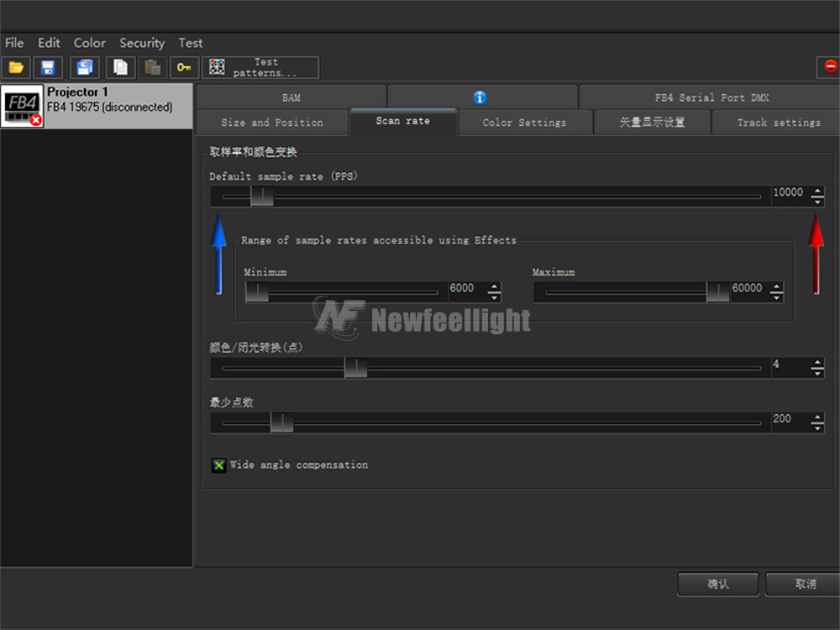Decrease Minimum sample rate with down arrow
Image resolution: width=840 pixels, height=630 pixels.
[494, 297]
